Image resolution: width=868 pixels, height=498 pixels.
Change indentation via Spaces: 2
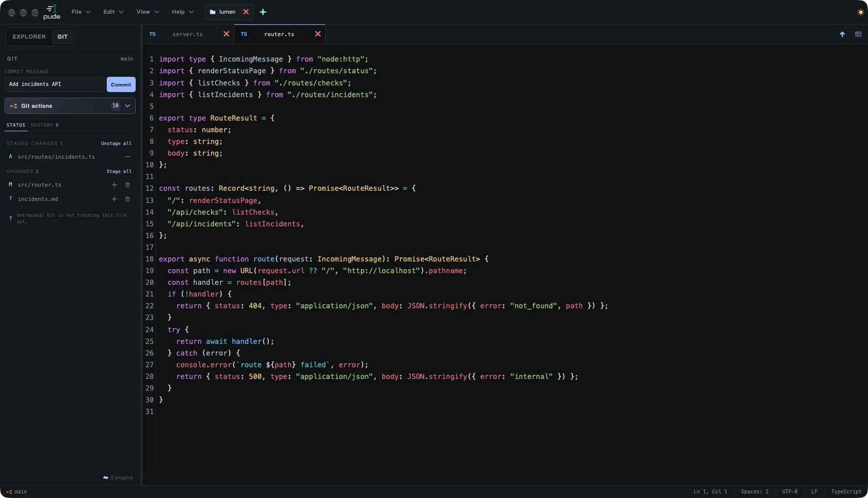[x=755, y=492]
